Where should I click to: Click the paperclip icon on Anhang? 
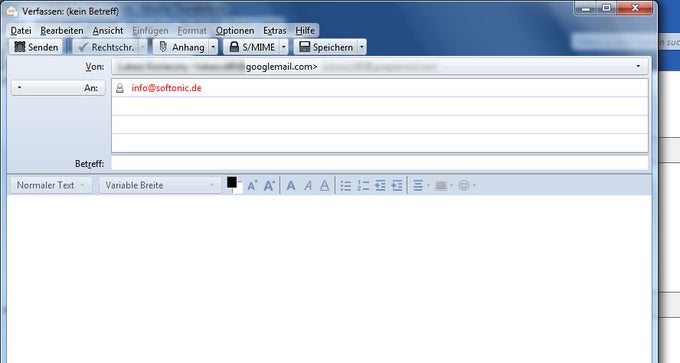point(163,46)
